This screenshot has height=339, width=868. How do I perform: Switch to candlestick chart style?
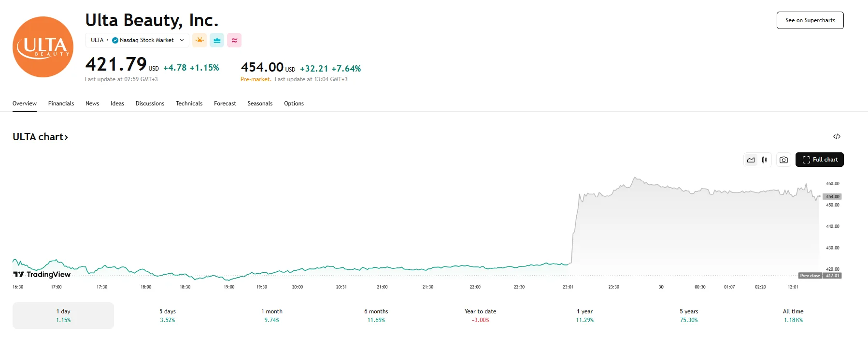(765, 160)
